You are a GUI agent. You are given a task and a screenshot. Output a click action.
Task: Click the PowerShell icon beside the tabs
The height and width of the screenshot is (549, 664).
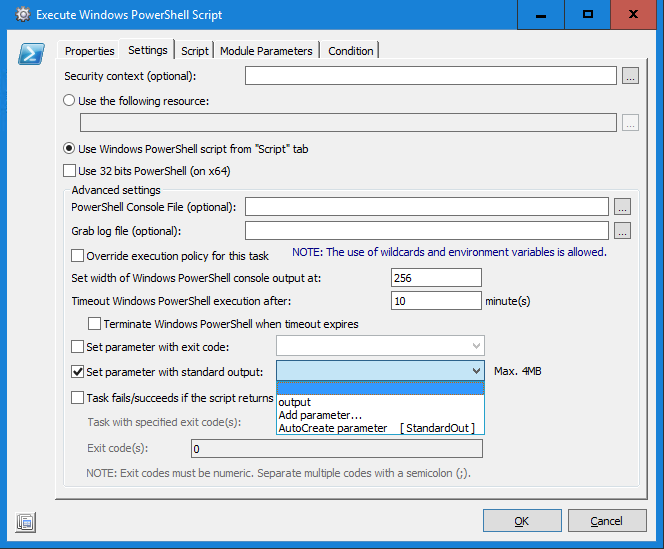31,54
